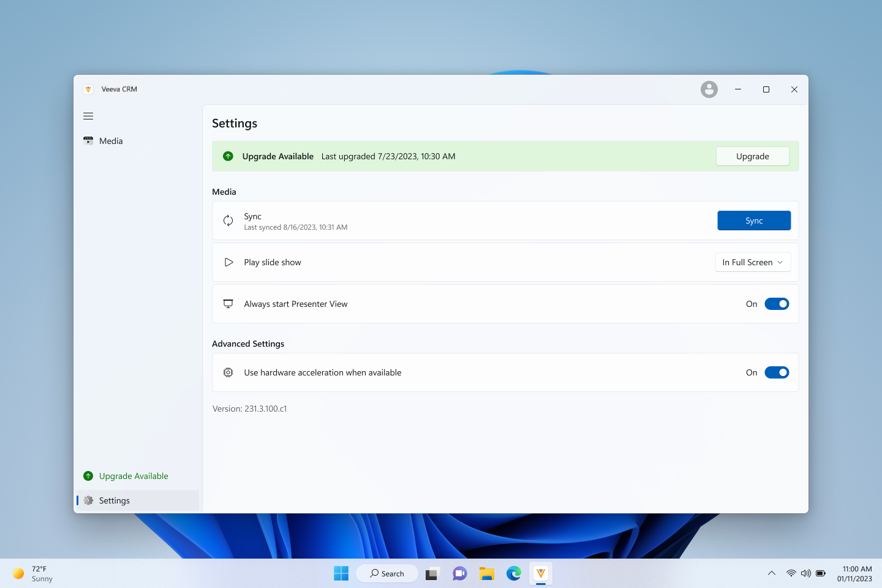Click the Presenter View monitor icon
882x588 pixels.
point(228,304)
